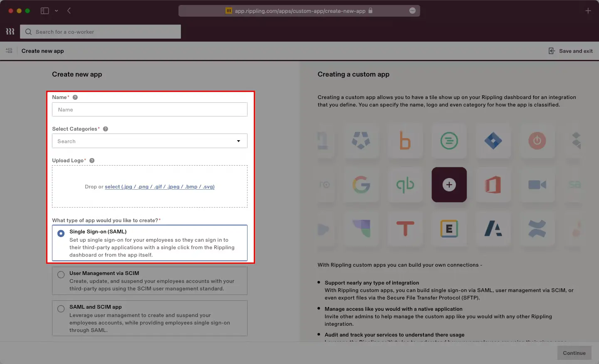The image size is (599, 364).
Task: Click the Rippling logo icon
Action: (10, 32)
